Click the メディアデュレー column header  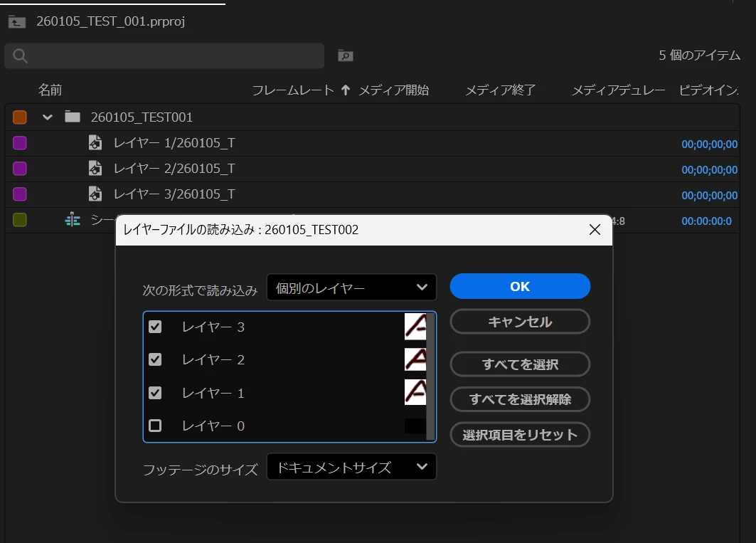coord(619,90)
